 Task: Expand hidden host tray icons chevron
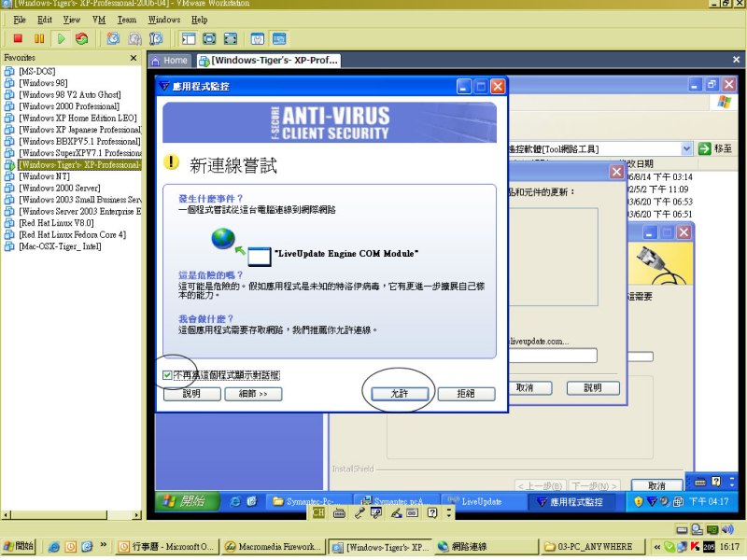657,547
